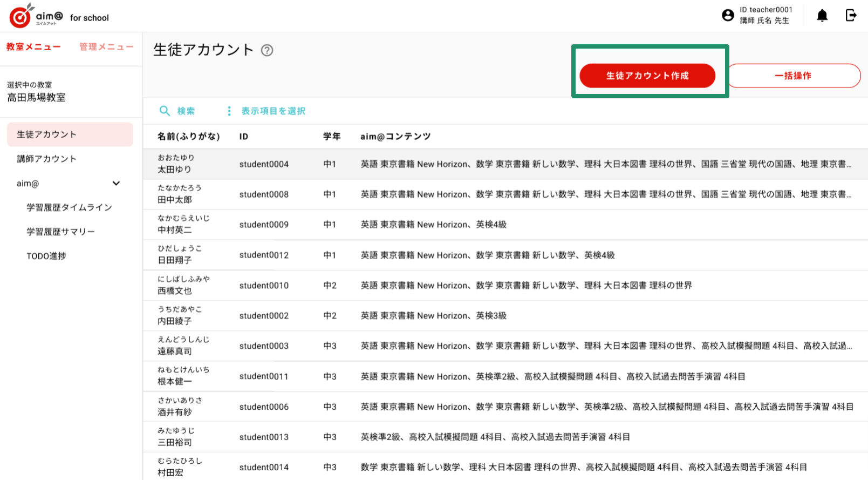
Task: Click the ID column header
Action: tap(244, 137)
